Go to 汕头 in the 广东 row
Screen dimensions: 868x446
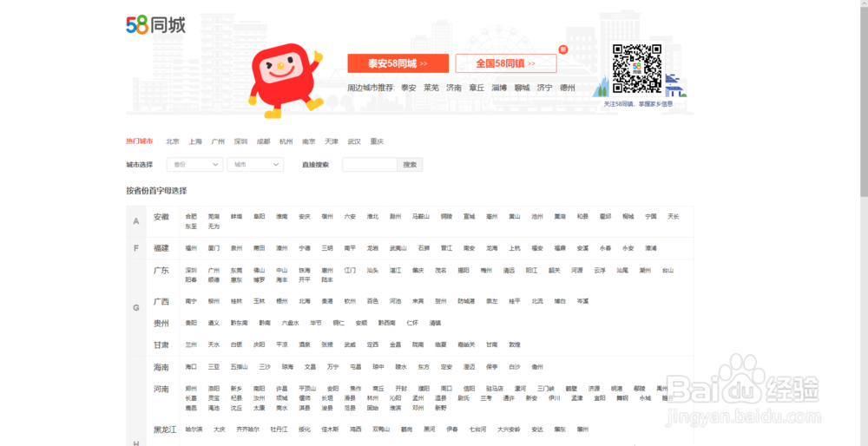click(x=372, y=271)
